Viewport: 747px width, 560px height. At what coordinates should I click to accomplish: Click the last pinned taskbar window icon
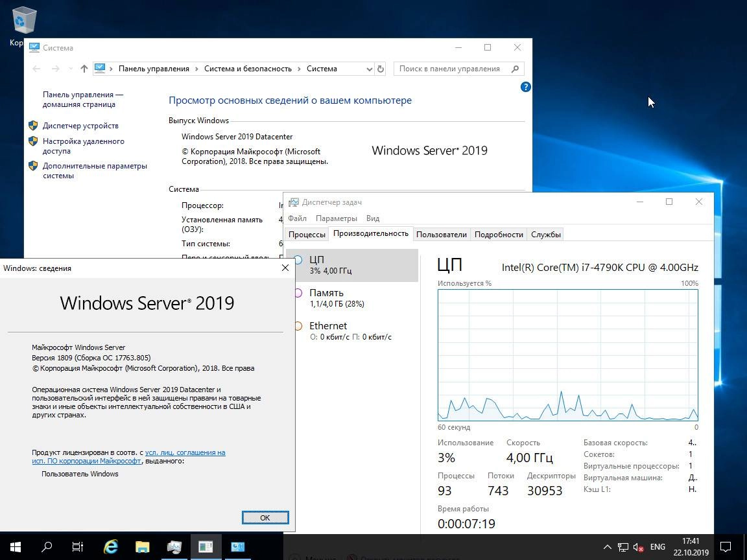(x=237, y=546)
